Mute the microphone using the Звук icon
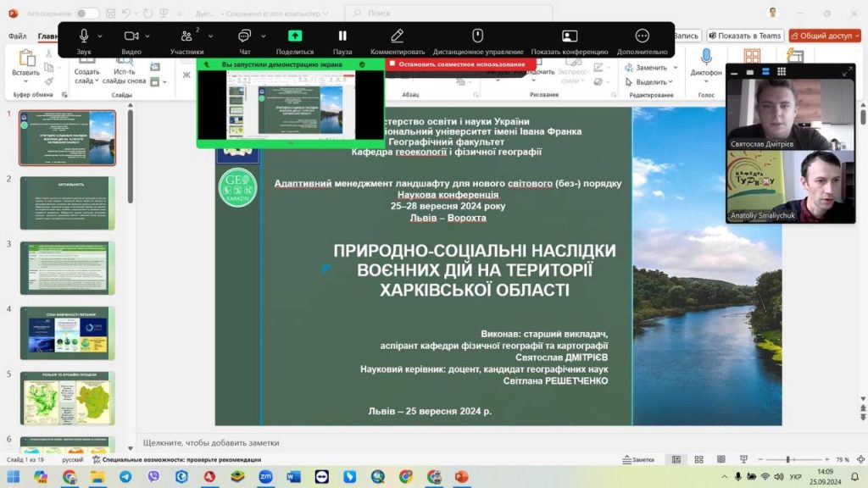The height and width of the screenshot is (488, 868). [x=83, y=35]
